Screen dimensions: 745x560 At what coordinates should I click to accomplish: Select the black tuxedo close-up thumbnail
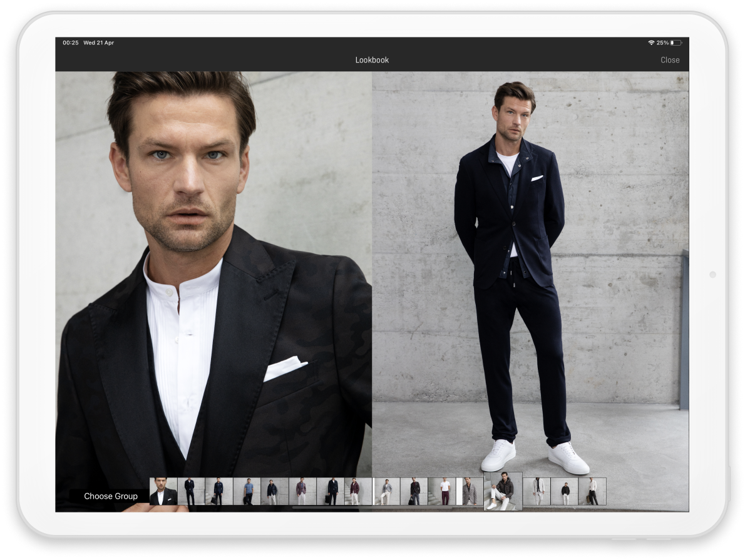(x=163, y=491)
